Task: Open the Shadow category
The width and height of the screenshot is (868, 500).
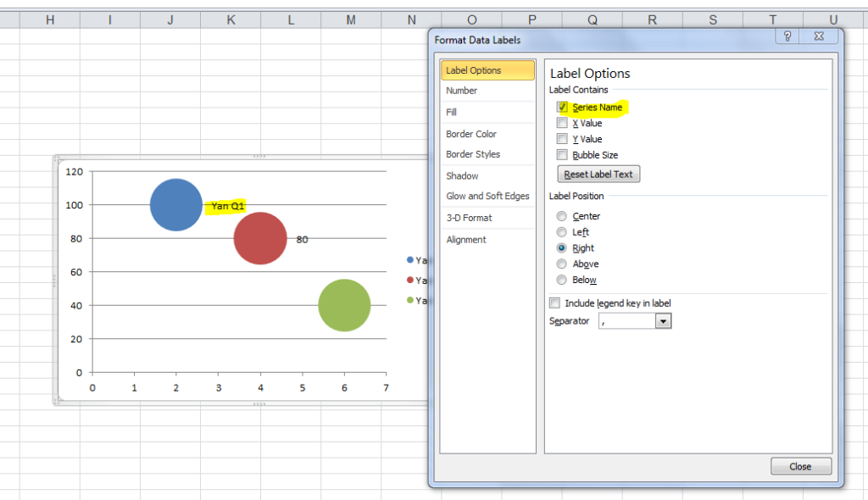Action: click(487, 175)
